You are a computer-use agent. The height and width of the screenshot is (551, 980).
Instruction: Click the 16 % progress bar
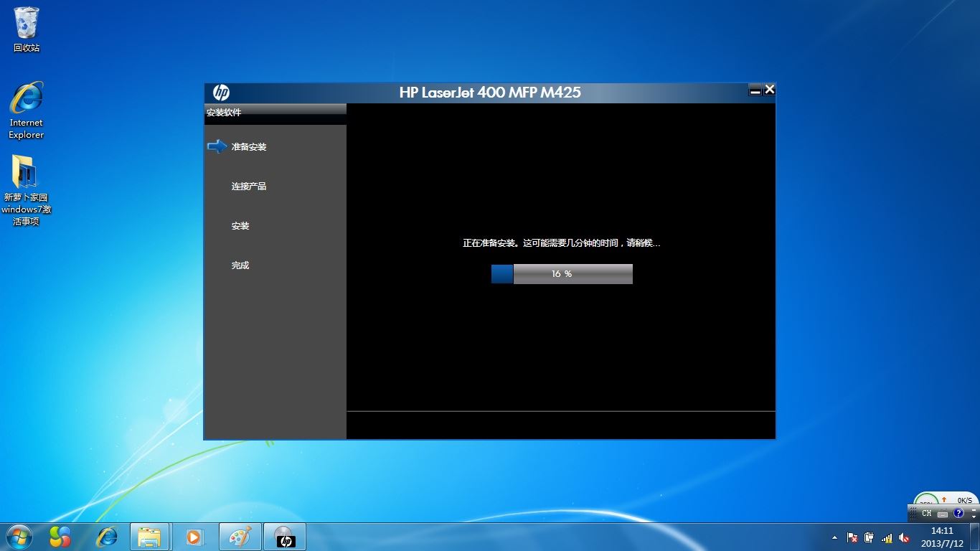(x=562, y=274)
